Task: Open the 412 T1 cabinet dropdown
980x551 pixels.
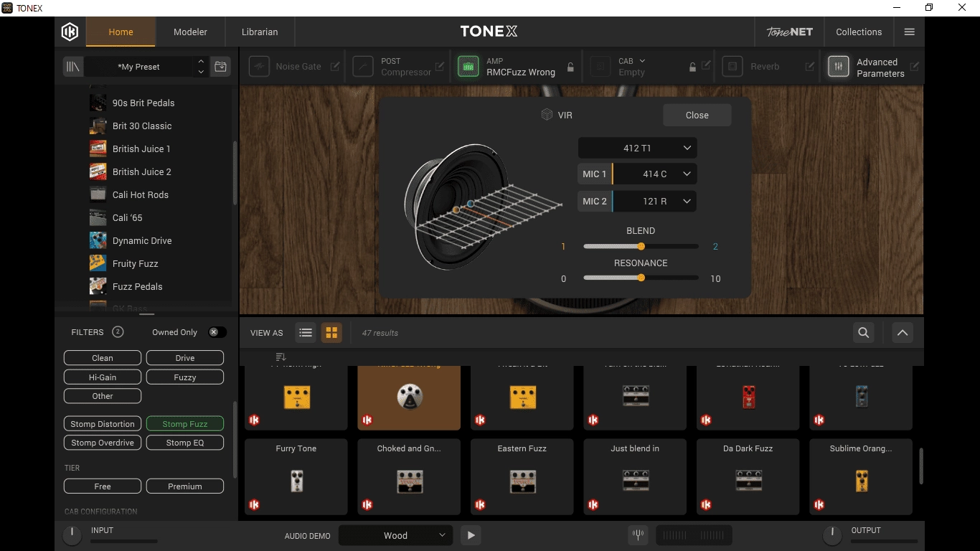Action: (637, 148)
